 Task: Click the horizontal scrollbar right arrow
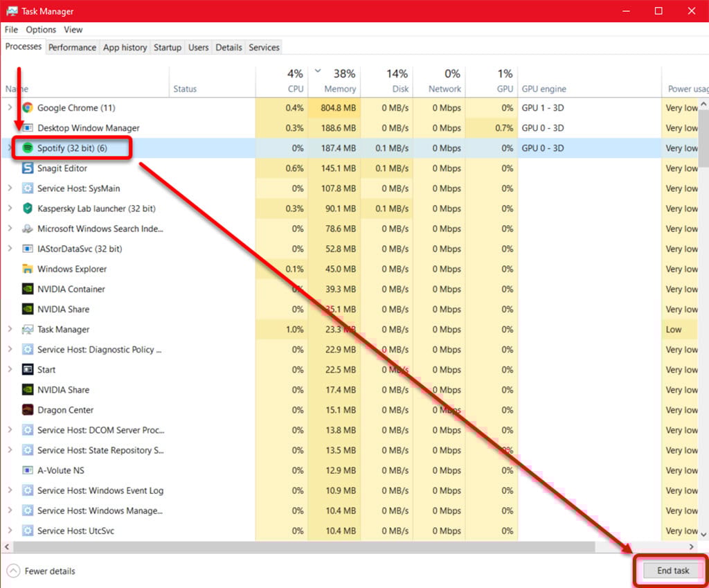pyautogui.click(x=692, y=547)
